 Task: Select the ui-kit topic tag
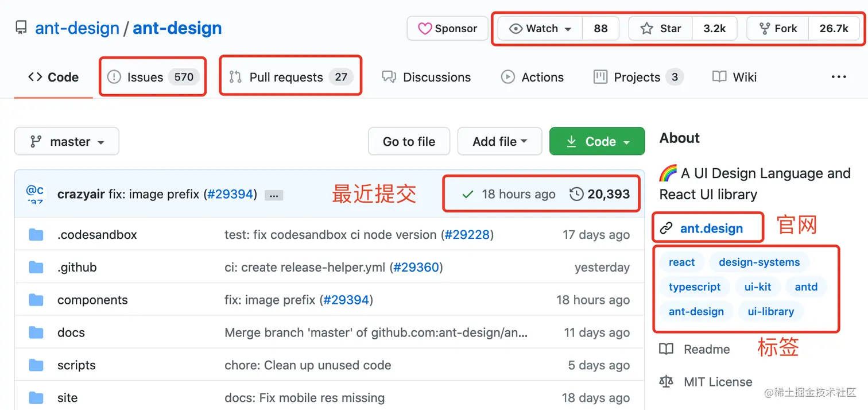(x=758, y=287)
